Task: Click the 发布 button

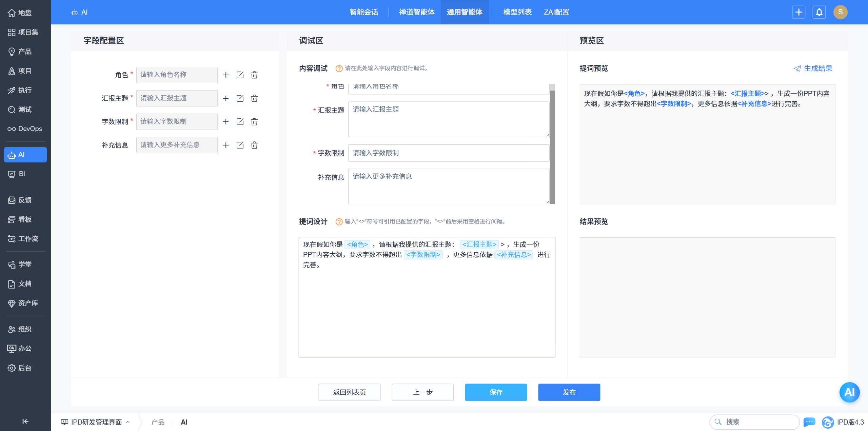Action: pyautogui.click(x=569, y=392)
